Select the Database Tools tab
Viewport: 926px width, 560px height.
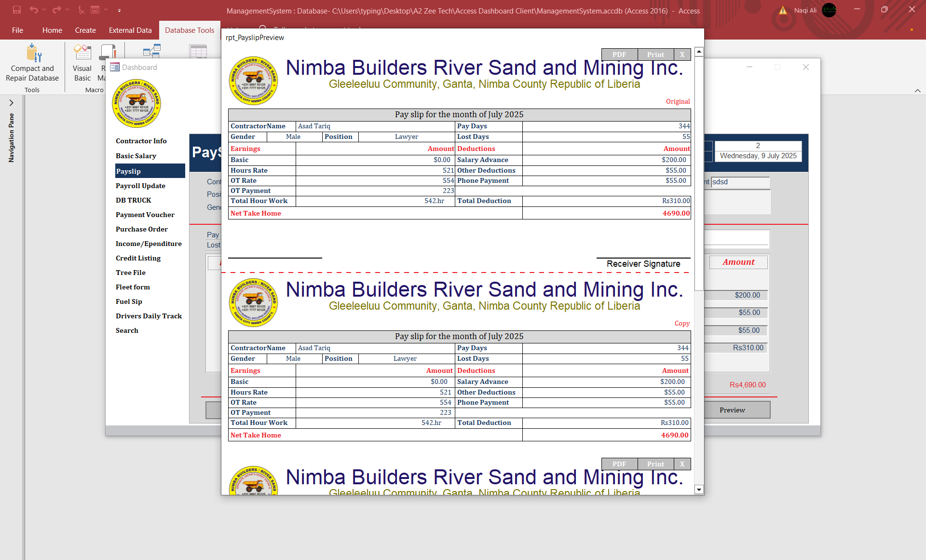(190, 30)
